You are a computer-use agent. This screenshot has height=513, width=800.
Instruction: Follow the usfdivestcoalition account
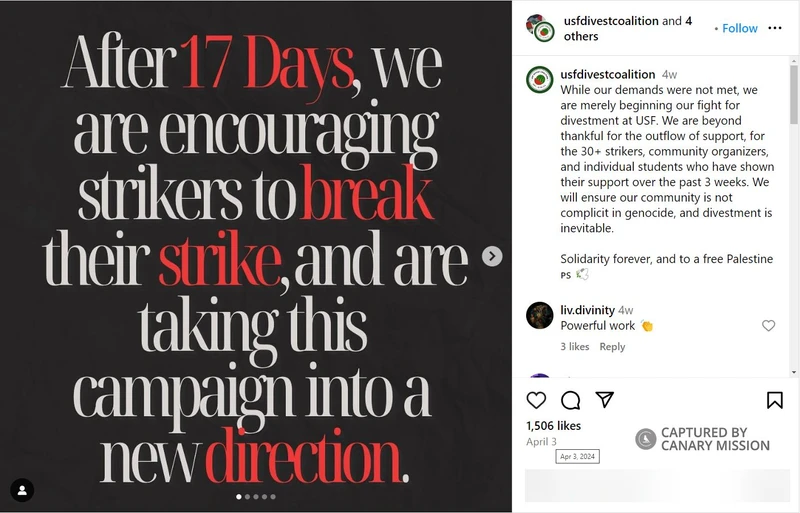pyautogui.click(x=740, y=28)
